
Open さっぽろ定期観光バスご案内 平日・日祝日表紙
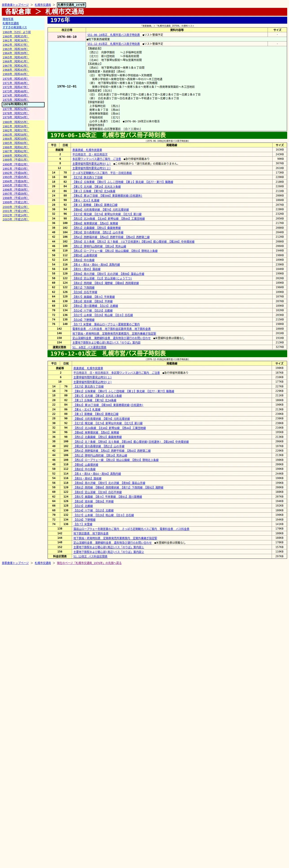pyautogui.click(x=102, y=173)
